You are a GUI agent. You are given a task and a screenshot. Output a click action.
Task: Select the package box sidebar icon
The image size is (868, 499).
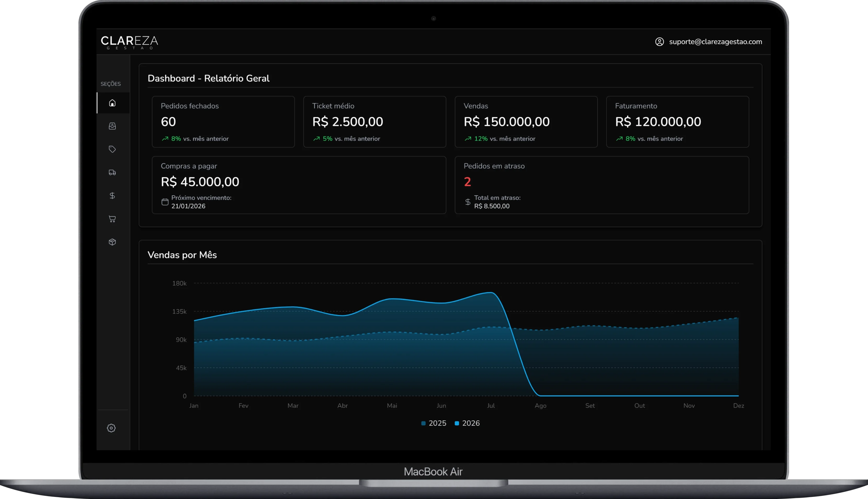click(x=112, y=242)
